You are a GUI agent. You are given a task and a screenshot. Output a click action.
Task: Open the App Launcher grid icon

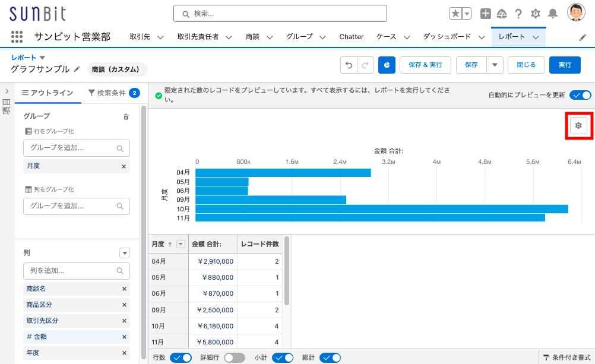17,37
